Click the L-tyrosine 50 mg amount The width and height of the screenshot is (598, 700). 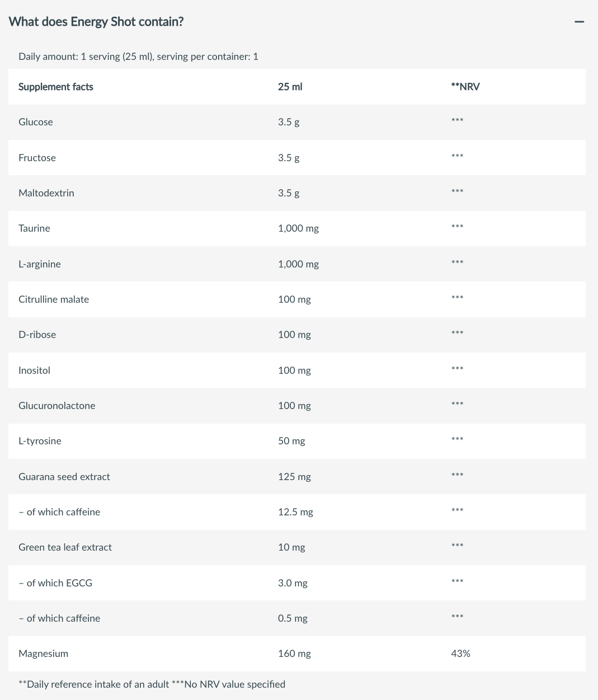[x=291, y=441]
